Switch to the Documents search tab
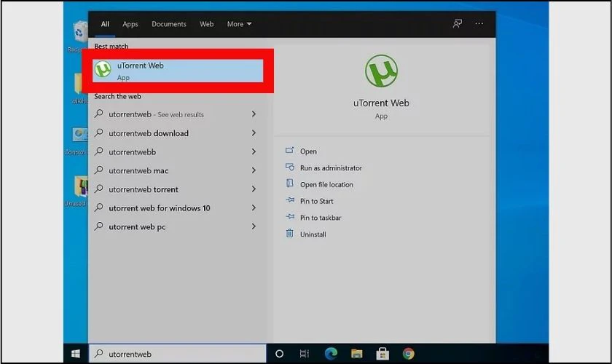The height and width of the screenshot is (364, 612). 169,24
